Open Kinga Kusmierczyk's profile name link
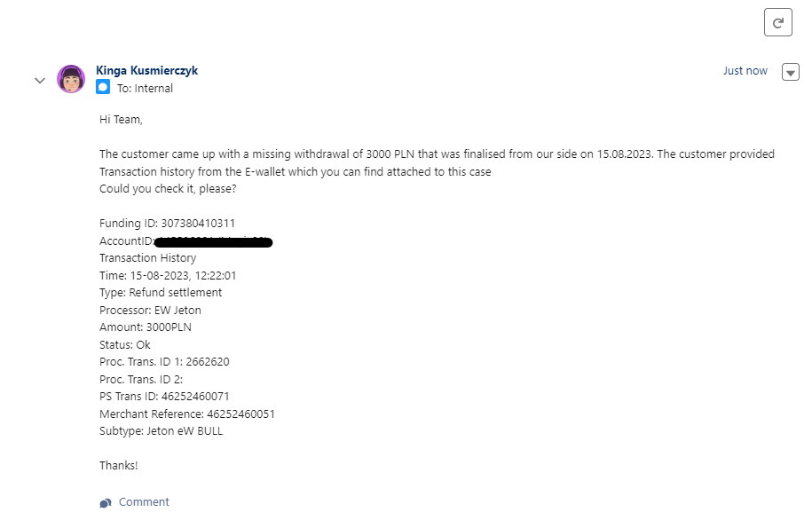812x520 pixels. click(146, 70)
